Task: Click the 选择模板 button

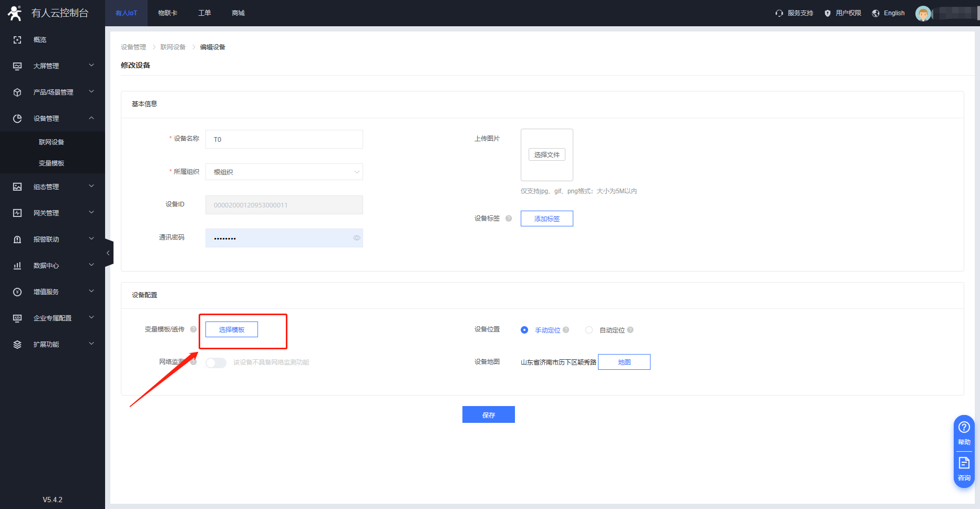Action: [x=232, y=329]
